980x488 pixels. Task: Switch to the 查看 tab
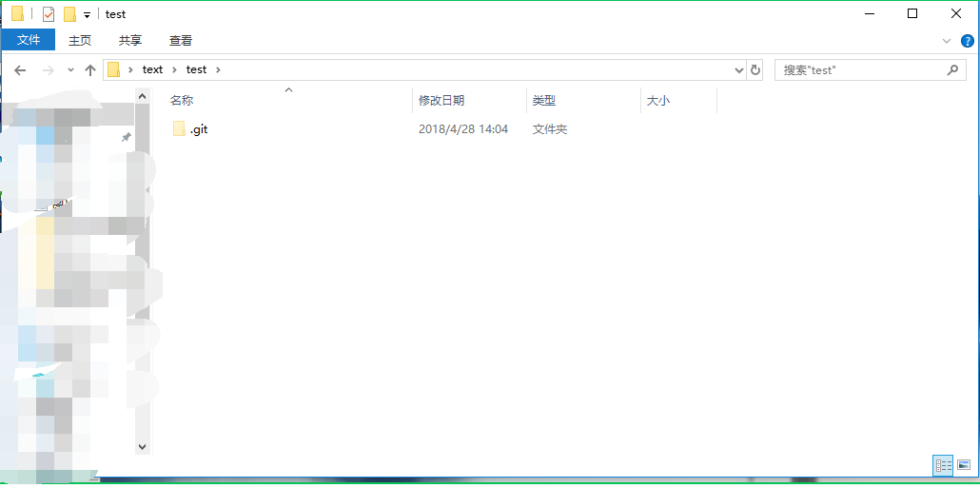pyautogui.click(x=181, y=41)
